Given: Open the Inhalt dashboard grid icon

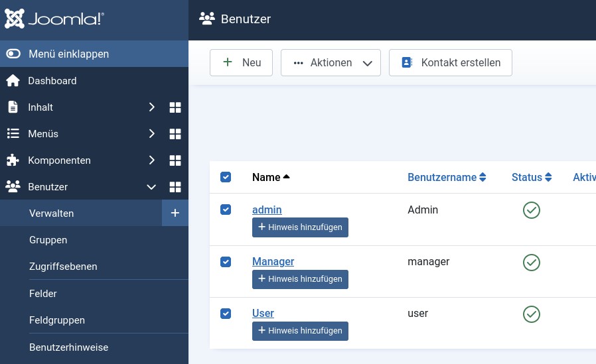Looking at the screenshot, I should pyautogui.click(x=175, y=107).
